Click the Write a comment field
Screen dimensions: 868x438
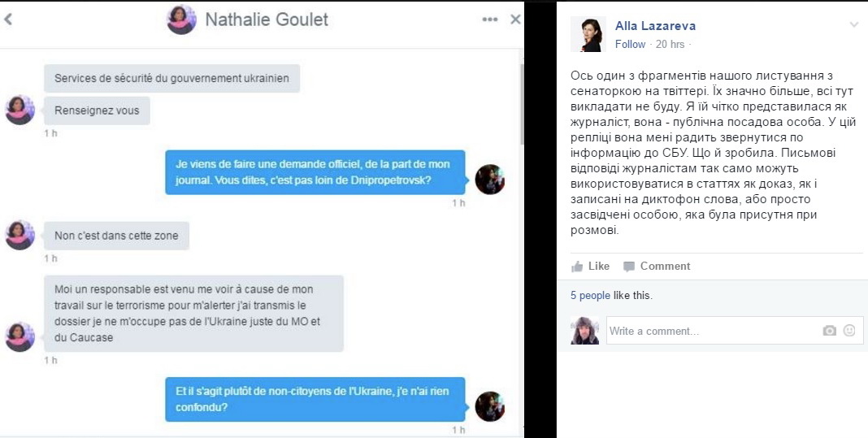point(712,331)
